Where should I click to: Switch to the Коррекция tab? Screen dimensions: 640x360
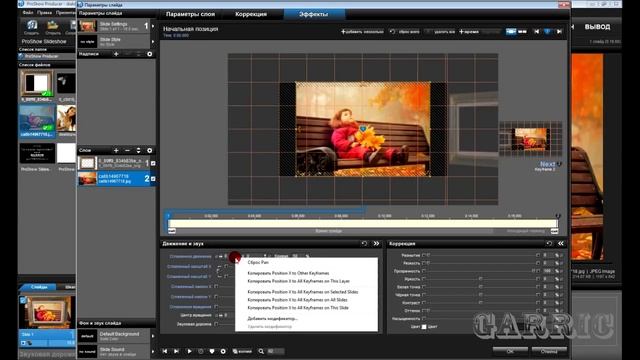click(251, 14)
